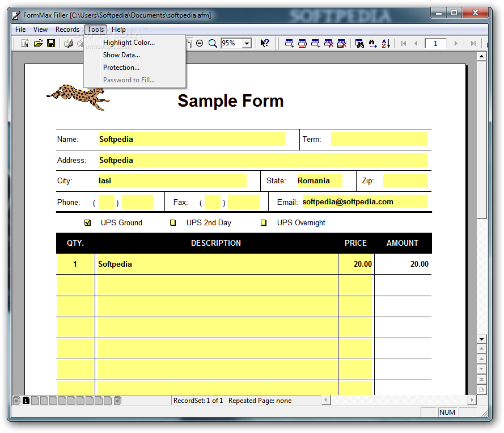
Task: Go to last record arrow
Action: pyautogui.click(x=473, y=43)
